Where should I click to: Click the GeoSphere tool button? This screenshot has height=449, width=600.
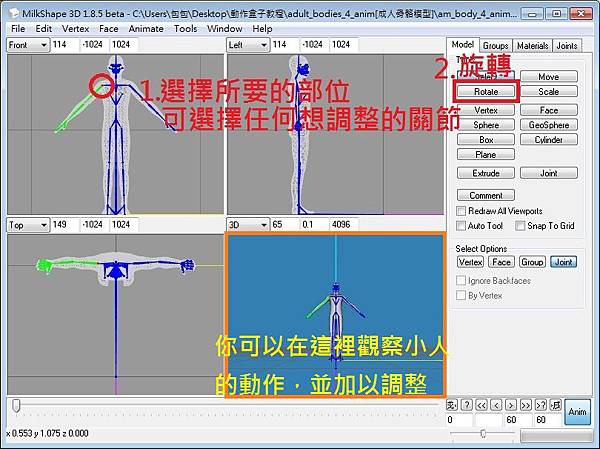click(x=549, y=125)
